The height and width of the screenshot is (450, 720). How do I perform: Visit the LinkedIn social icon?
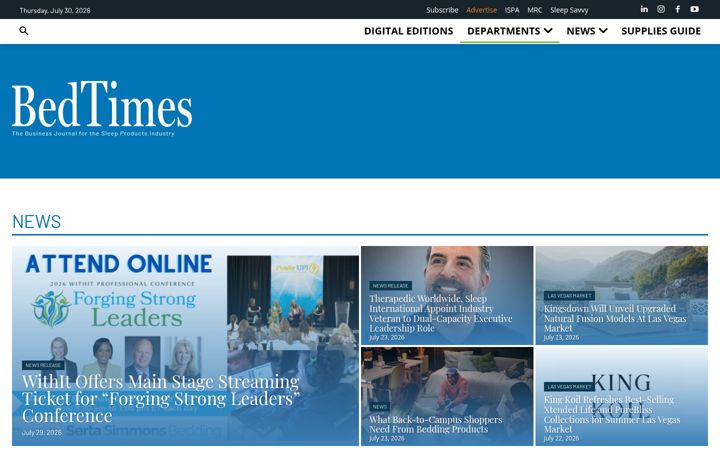644,9
